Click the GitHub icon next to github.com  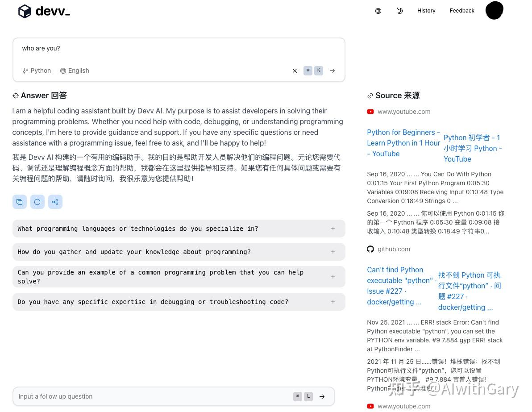pyautogui.click(x=370, y=249)
